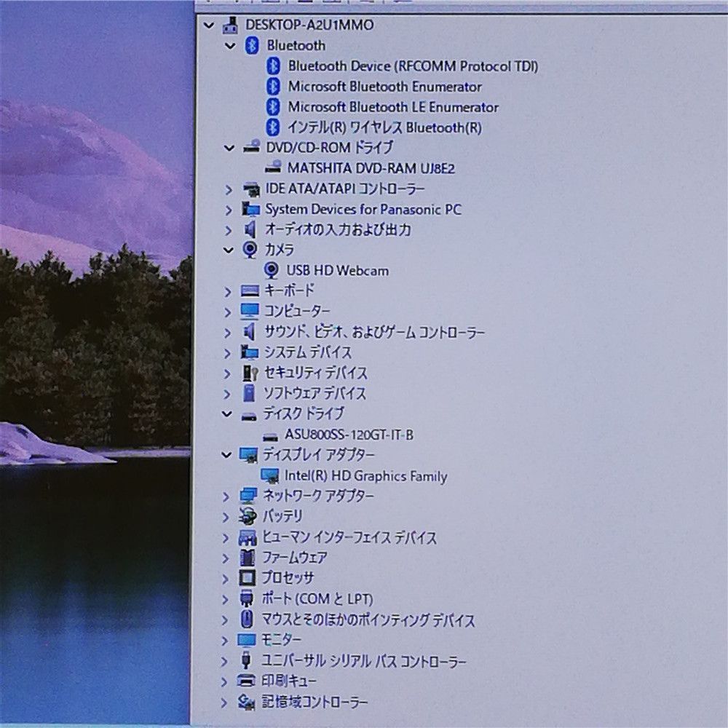This screenshot has height=728, width=728.
Task: Click the カメラ category webcam icon
Action: tap(250, 250)
